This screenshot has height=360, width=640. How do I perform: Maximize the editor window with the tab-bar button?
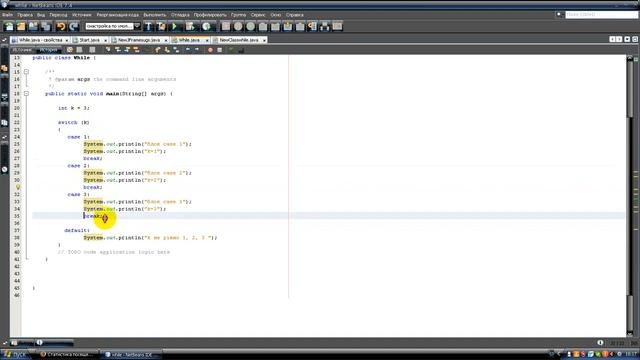[635, 39]
